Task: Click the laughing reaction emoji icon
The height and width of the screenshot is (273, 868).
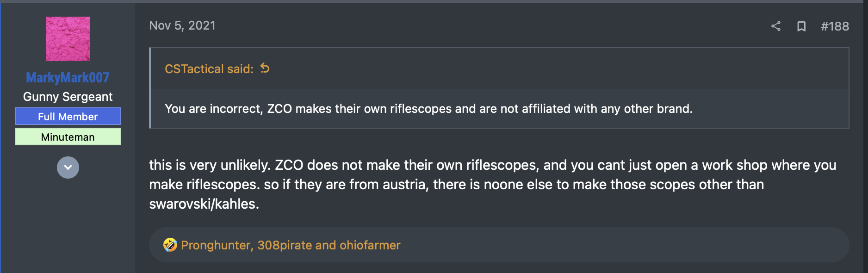Action: pyautogui.click(x=170, y=245)
